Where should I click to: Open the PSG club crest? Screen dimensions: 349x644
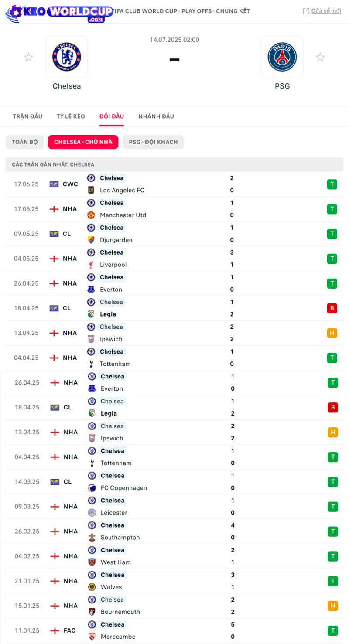click(282, 57)
